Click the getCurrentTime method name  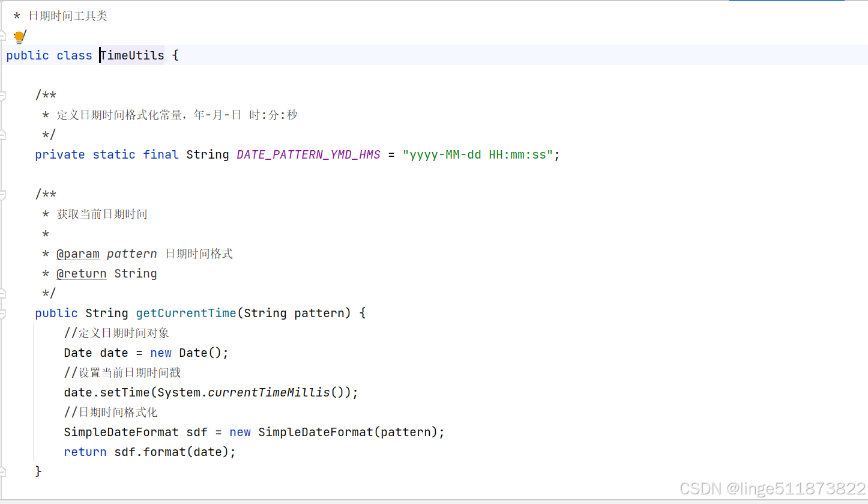pyautogui.click(x=186, y=313)
